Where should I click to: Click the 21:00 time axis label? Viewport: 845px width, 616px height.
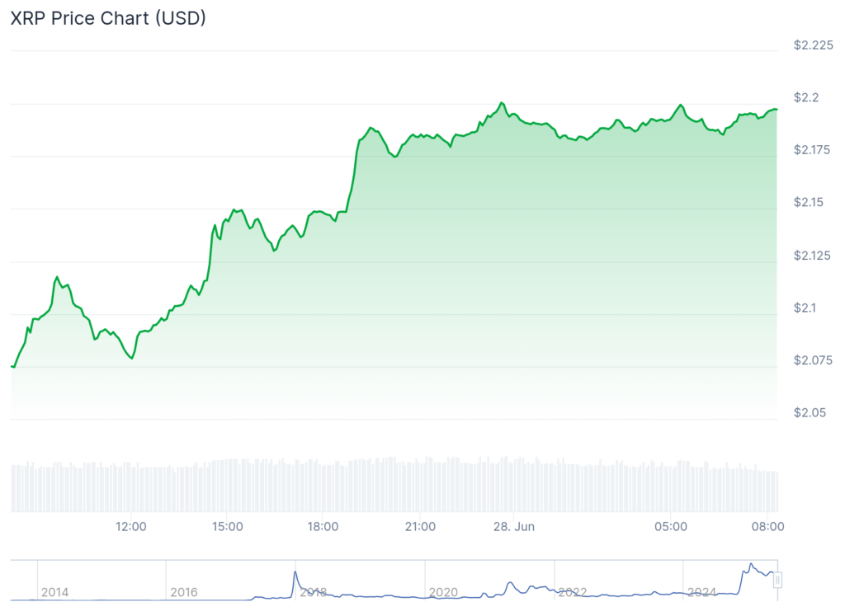point(419,526)
